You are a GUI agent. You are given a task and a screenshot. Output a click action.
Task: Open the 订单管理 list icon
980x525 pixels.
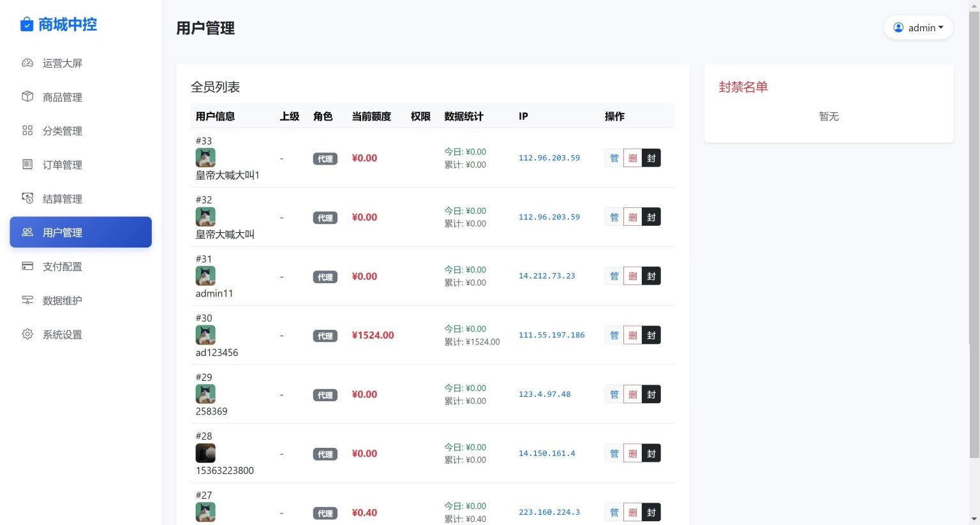[27, 164]
